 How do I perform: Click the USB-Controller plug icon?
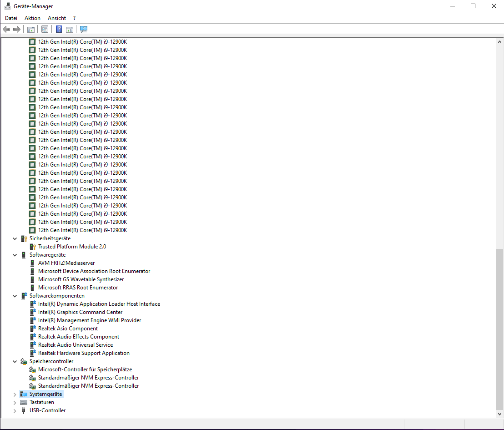(24, 411)
